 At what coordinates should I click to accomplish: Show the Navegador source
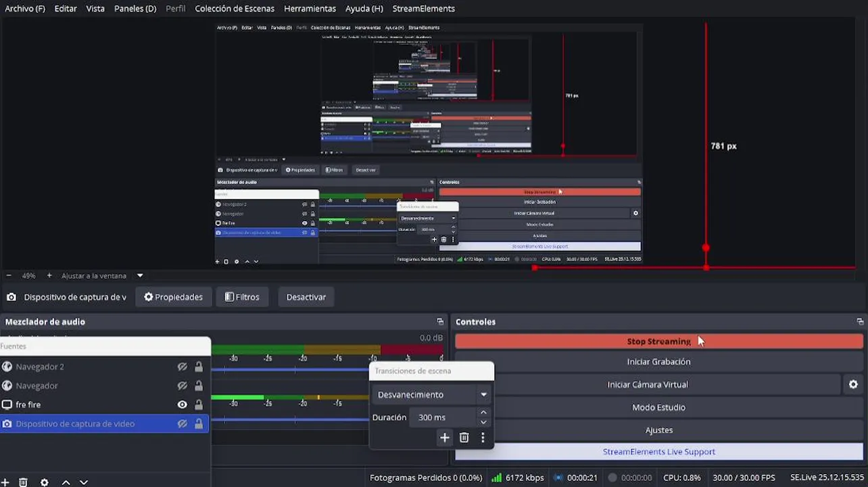pyautogui.click(x=182, y=386)
